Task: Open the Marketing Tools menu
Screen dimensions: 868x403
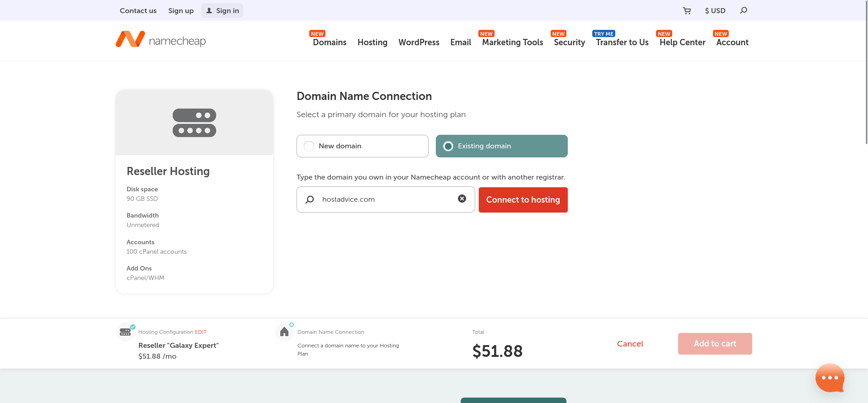Action: click(x=513, y=42)
